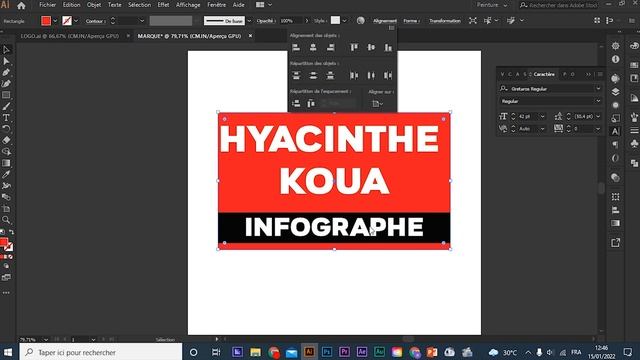Screen dimensions: 640x360
Task: Open Windows Start menu
Action: click(8, 352)
